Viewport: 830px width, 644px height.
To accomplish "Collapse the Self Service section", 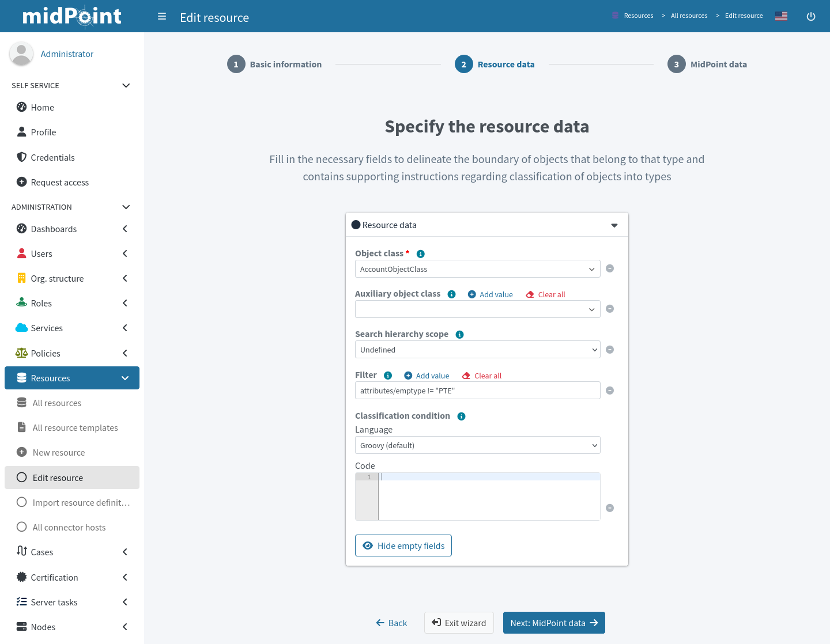I will click(126, 85).
